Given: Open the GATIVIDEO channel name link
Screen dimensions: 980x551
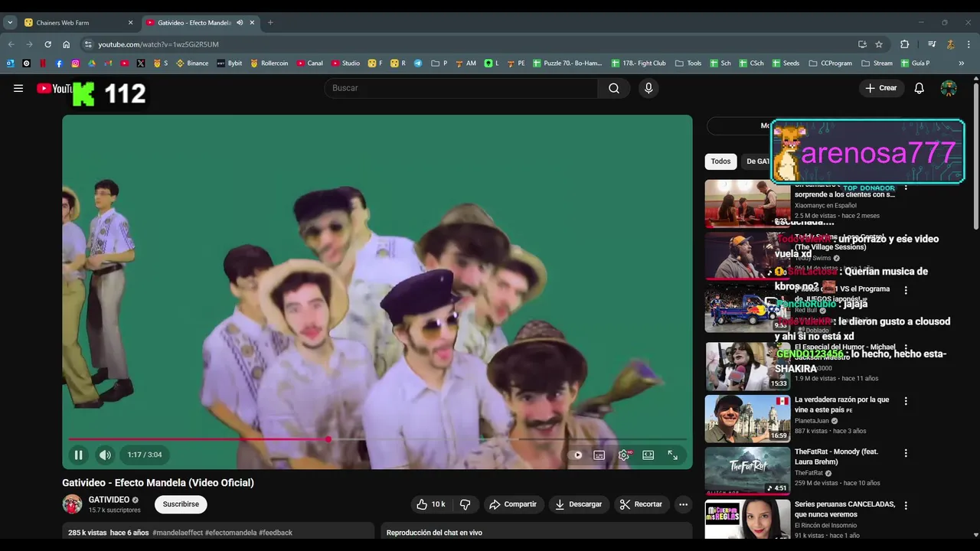Looking at the screenshot, I should point(109,500).
